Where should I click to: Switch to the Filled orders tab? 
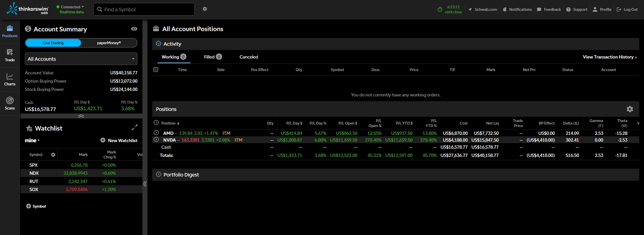[213, 57]
